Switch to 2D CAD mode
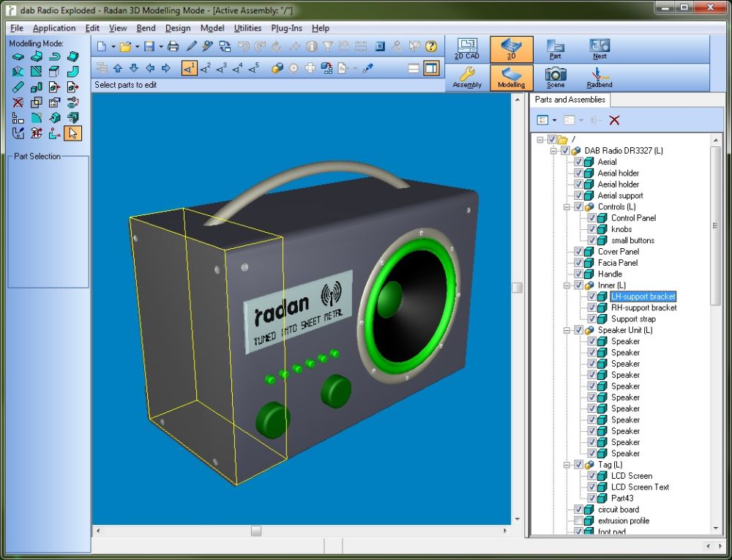The width and height of the screenshot is (732, 560). [467, 50]
